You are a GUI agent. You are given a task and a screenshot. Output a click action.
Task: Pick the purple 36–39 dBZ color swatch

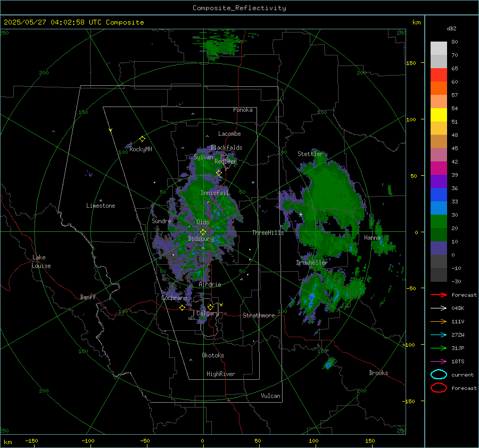439,181
